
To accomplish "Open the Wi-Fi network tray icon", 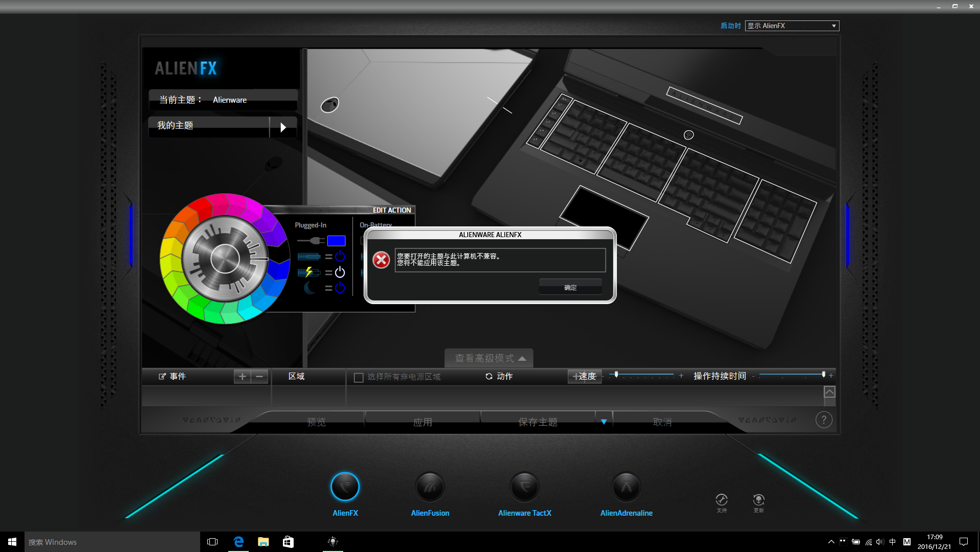I will tap(868, 542).
